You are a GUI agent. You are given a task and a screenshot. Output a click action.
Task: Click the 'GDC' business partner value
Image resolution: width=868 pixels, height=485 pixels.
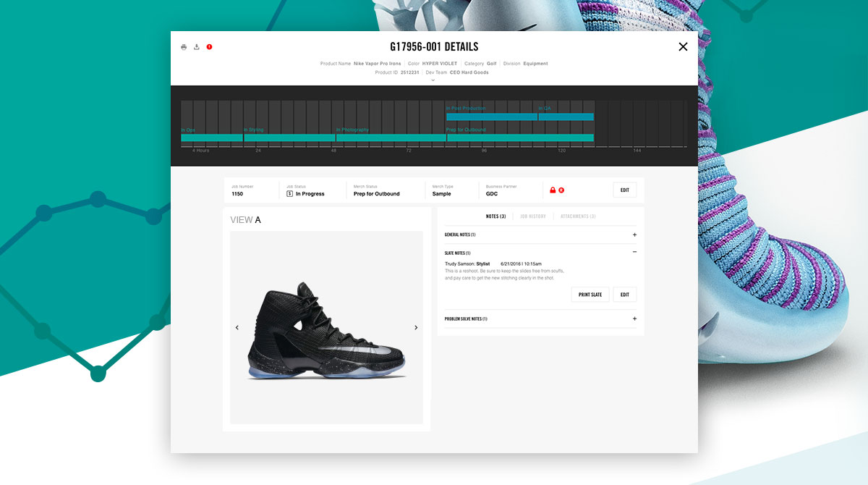tap(492, 194)
